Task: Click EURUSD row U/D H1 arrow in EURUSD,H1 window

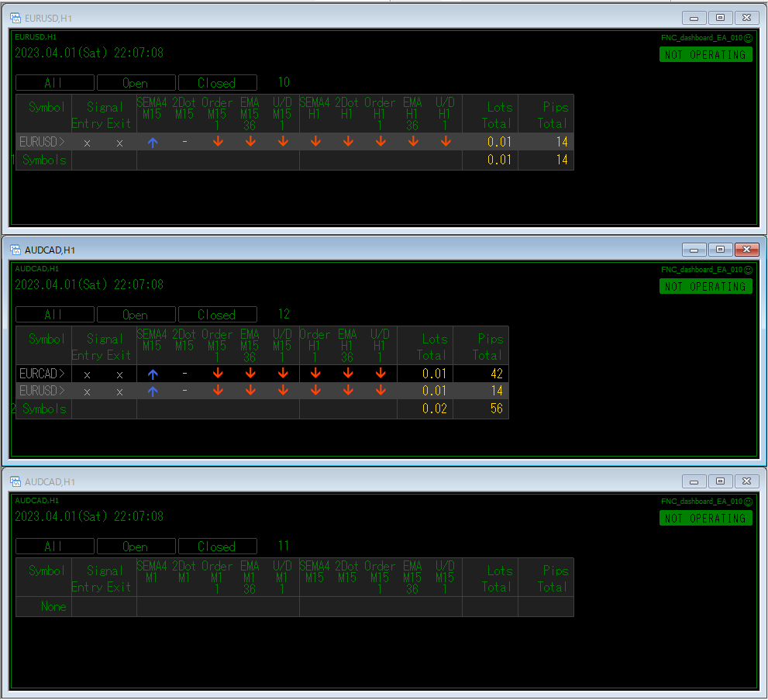Action: click(446, 142)
